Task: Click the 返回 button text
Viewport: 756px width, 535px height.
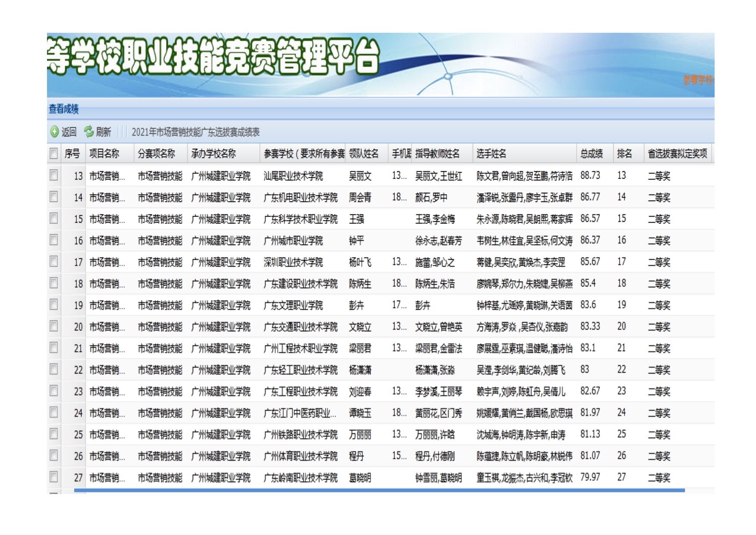Action: pos(69,132)
